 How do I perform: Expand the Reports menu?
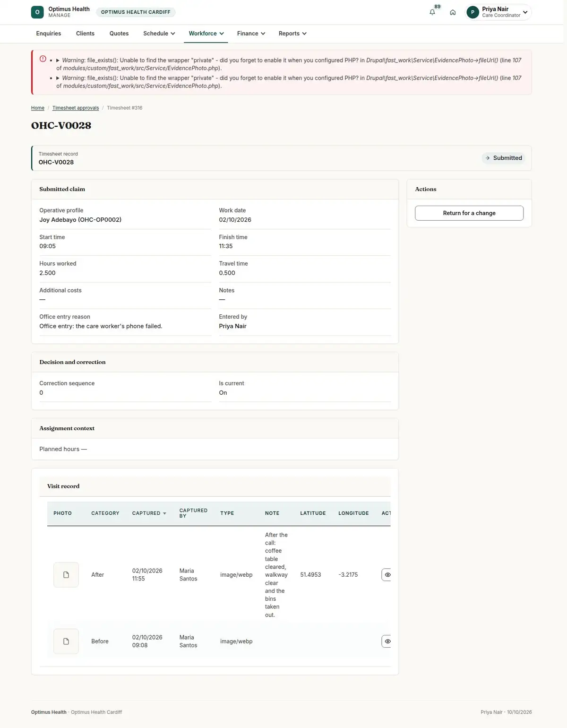(x=292, y=34)
